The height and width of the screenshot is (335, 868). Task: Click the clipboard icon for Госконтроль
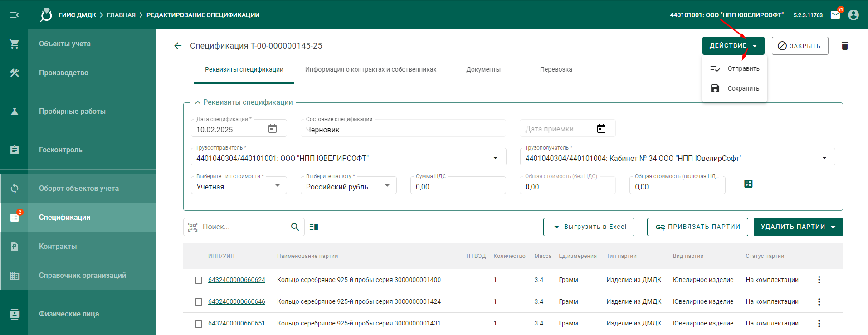click(x=15, y=150)
